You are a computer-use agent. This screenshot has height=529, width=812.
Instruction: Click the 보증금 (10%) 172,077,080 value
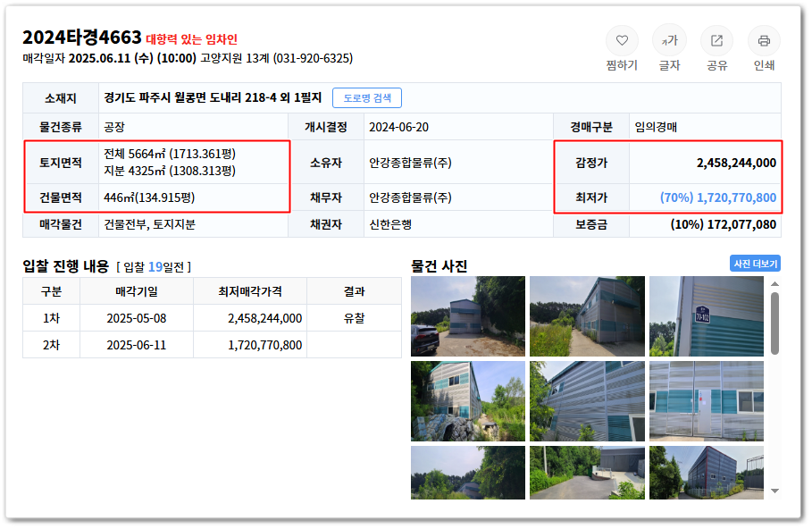pyautogui.click(x=723, y=224)
